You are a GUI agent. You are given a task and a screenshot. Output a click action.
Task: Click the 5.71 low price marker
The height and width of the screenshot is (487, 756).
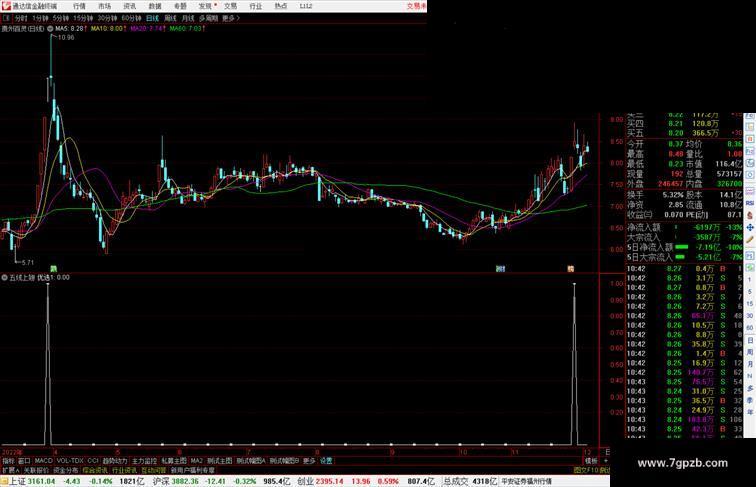[x=27, y=263]
